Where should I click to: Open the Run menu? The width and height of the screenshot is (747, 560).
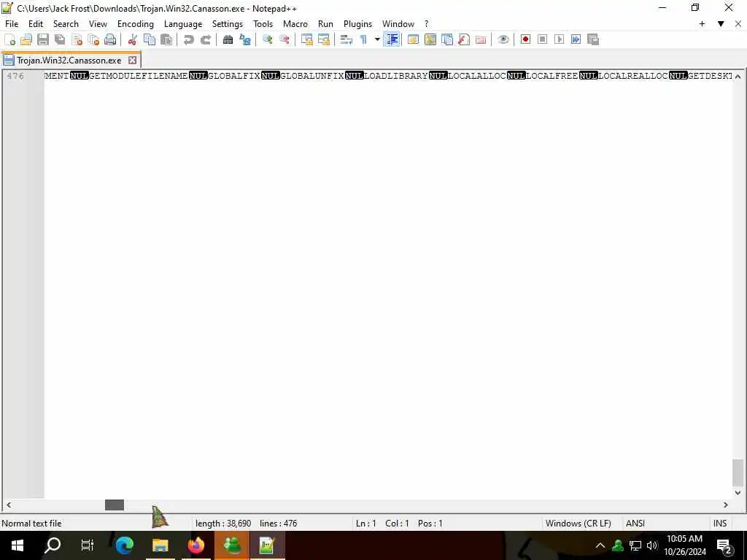(325, 24)
